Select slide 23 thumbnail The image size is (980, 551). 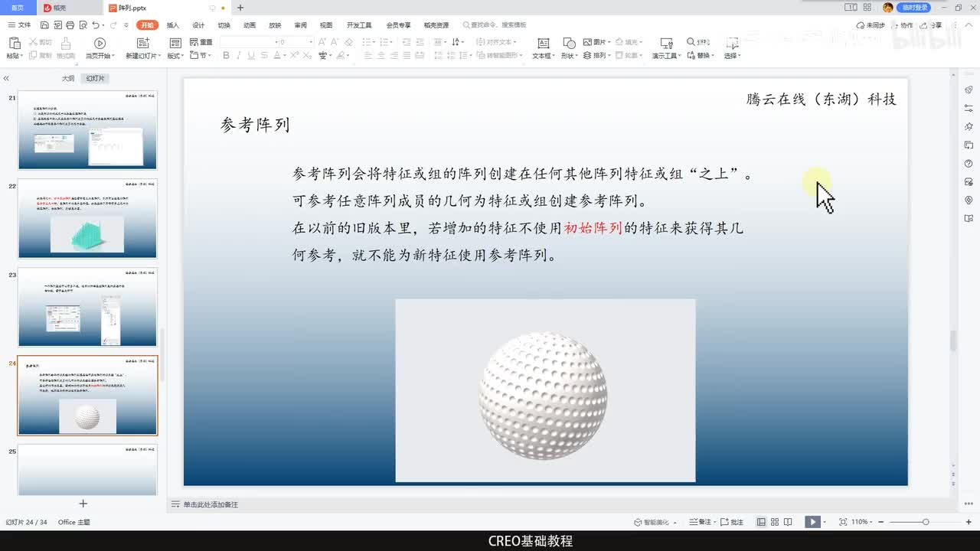(88, 307)
